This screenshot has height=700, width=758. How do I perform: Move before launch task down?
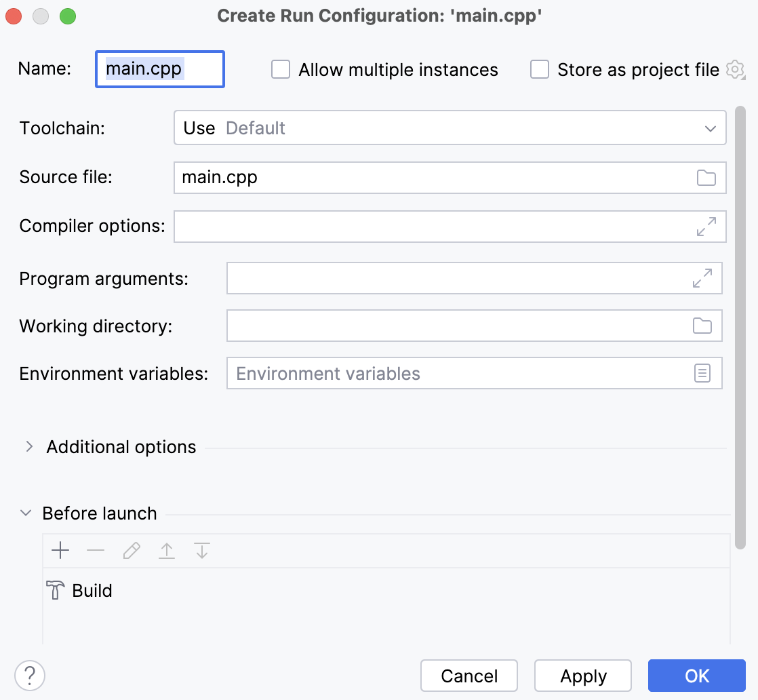tap(201, 551)
